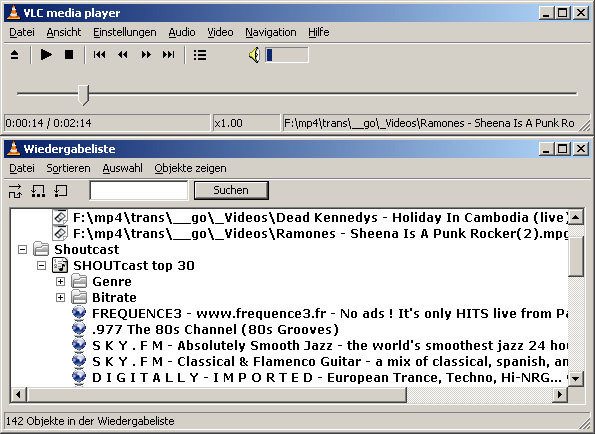
Task: Select S K Y . F M Classical & Flamenco Guitar entry
Action: [x=330, y=361]
